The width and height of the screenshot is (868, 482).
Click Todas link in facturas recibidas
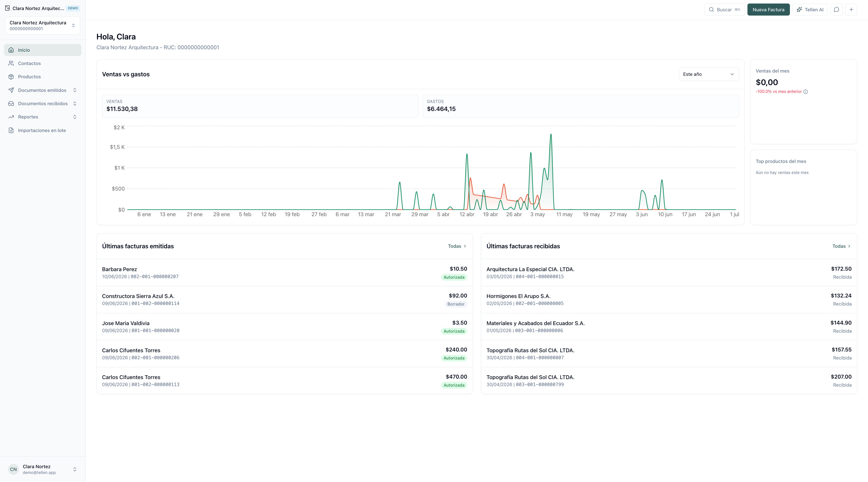click(x=841, y=246)
